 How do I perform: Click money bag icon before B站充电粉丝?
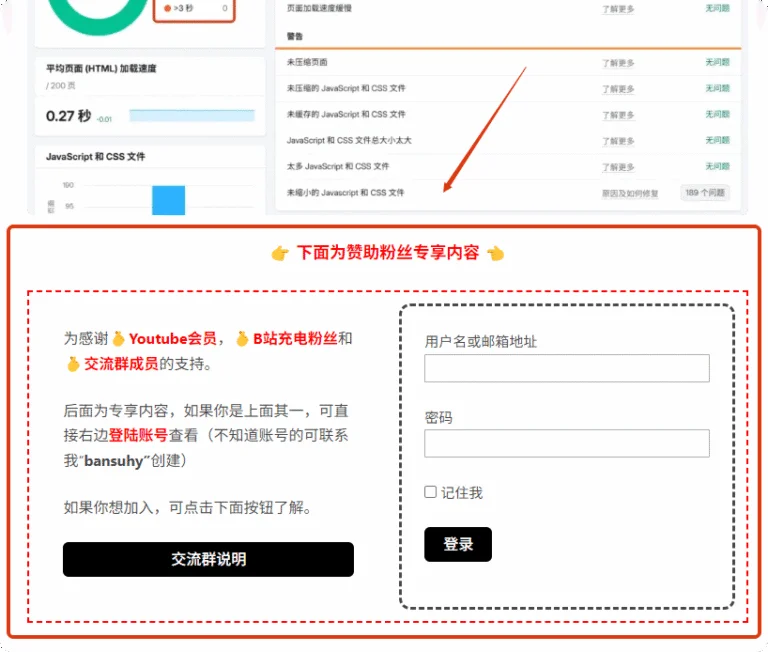tap(241, 339)
